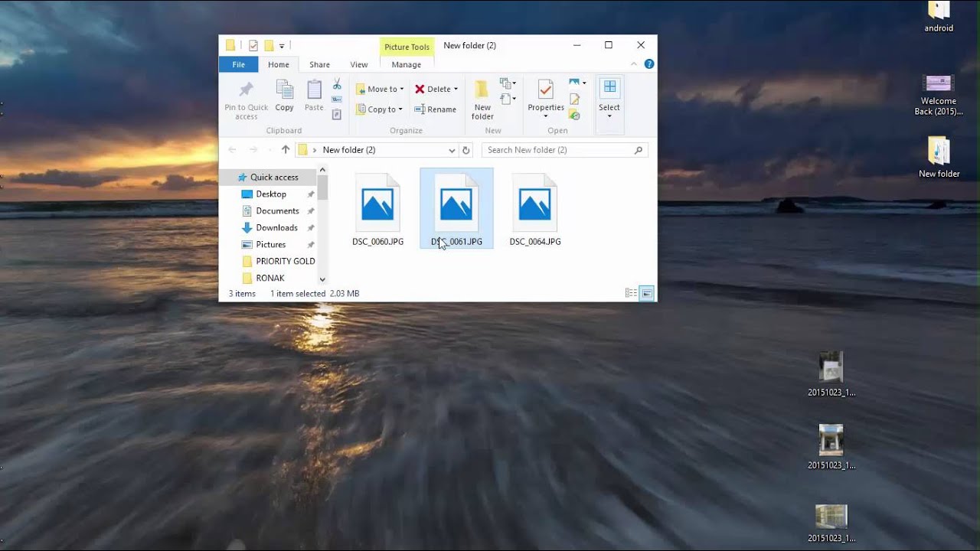Click the Paste clipboard icon
Image resolution: width=980 pixels, height=551 pixels.
pyautogui.click(x=314, y=90)
